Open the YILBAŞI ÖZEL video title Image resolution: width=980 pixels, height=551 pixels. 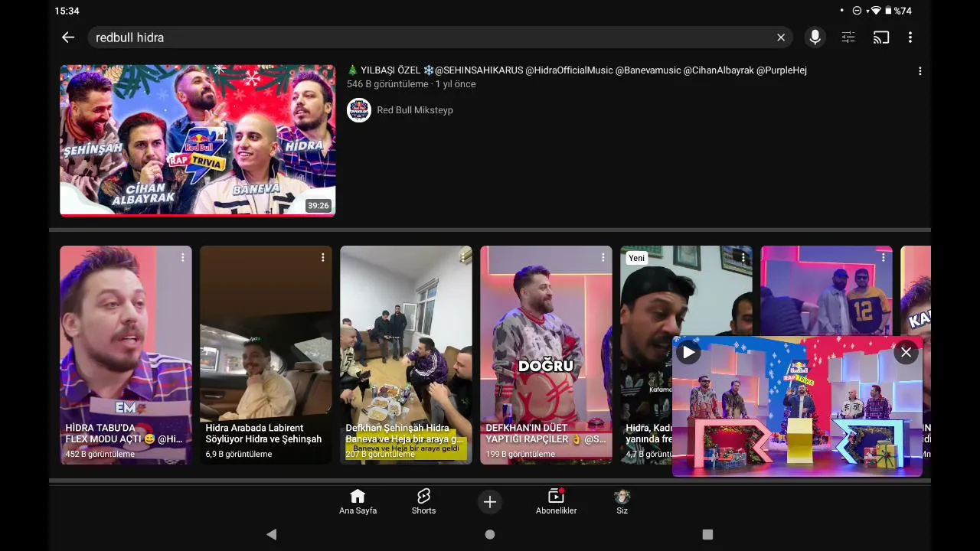(x=577, y=70)
